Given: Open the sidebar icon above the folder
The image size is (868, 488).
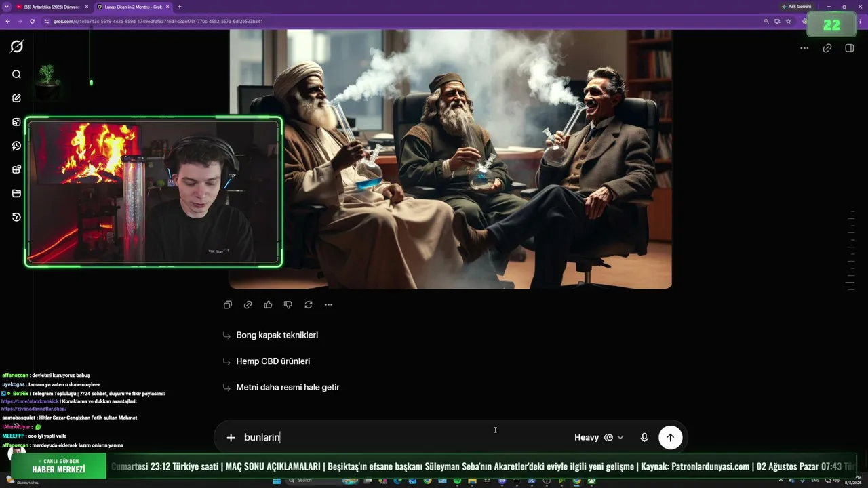Looking at the screenshot, I should click(x=17, y=169).
